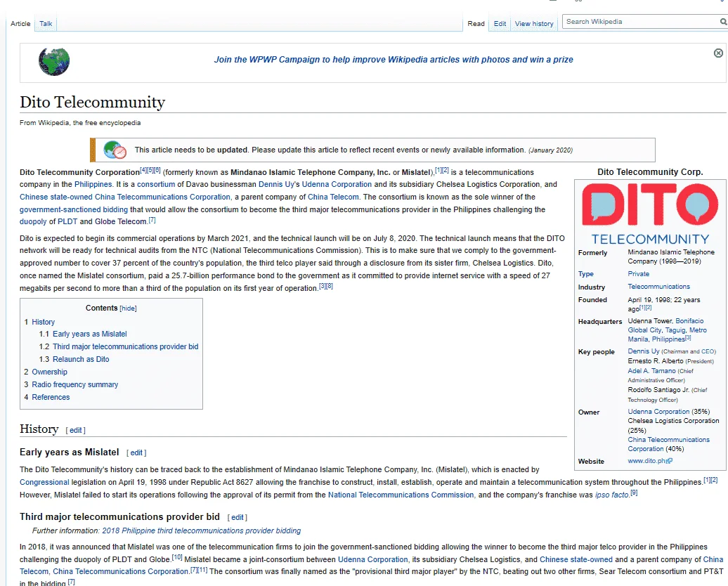Image resolution: width=728 pixels, height=586 pixels.
Task: Jump to References in contents
Action: (x=51, y=397)
